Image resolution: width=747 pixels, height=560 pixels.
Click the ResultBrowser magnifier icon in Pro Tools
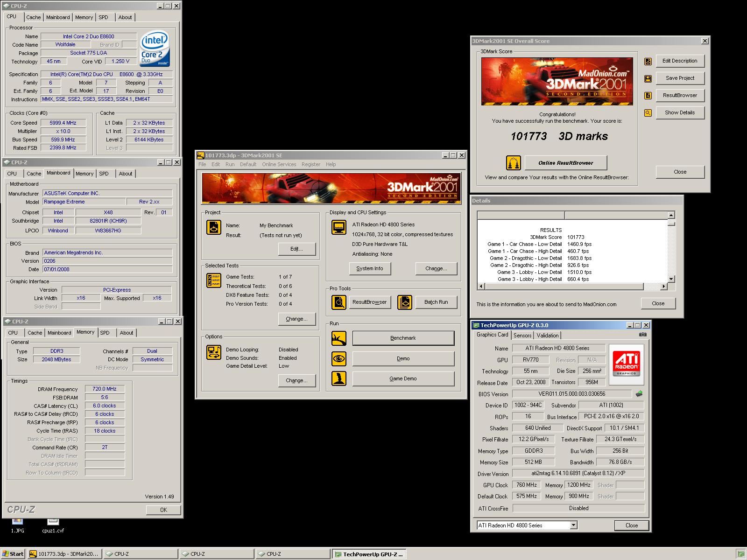tap(339, 302)
